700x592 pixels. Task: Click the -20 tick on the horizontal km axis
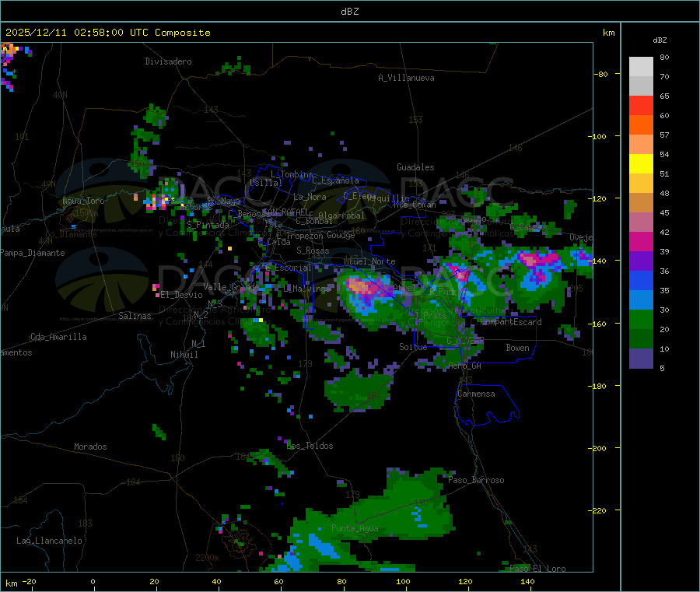[29, 581]
